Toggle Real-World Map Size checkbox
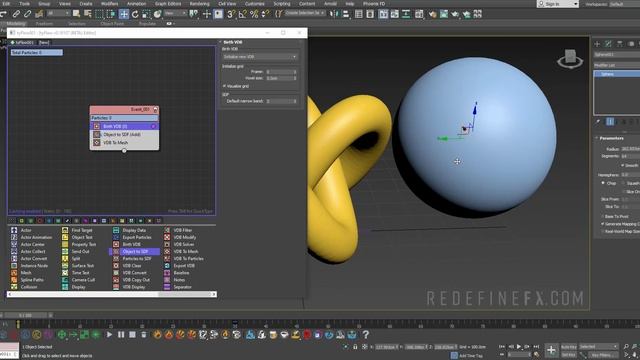The height and width of the screenshot is (360, 640). click(603, 231)
